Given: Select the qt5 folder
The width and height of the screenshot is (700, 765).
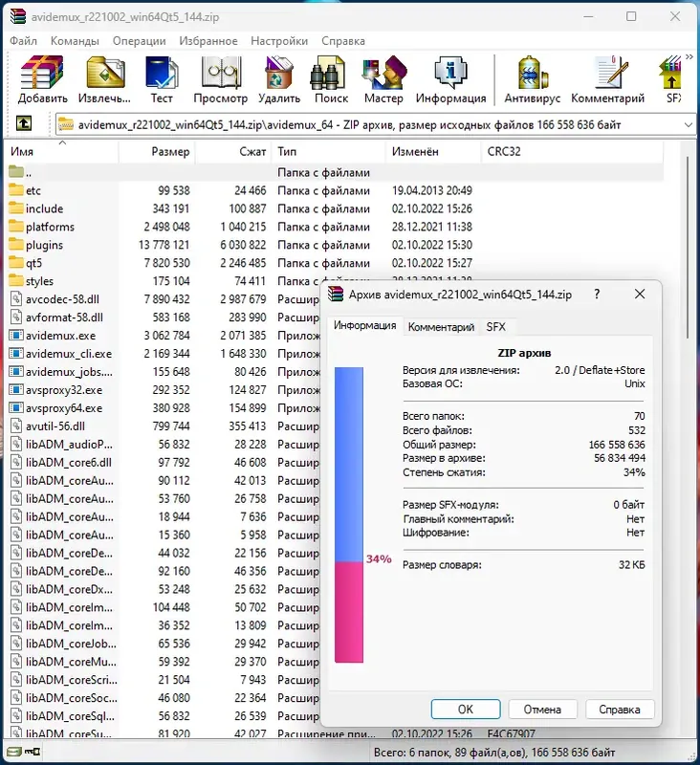Looking at the screenshot, I should click(x=334, y=263).
